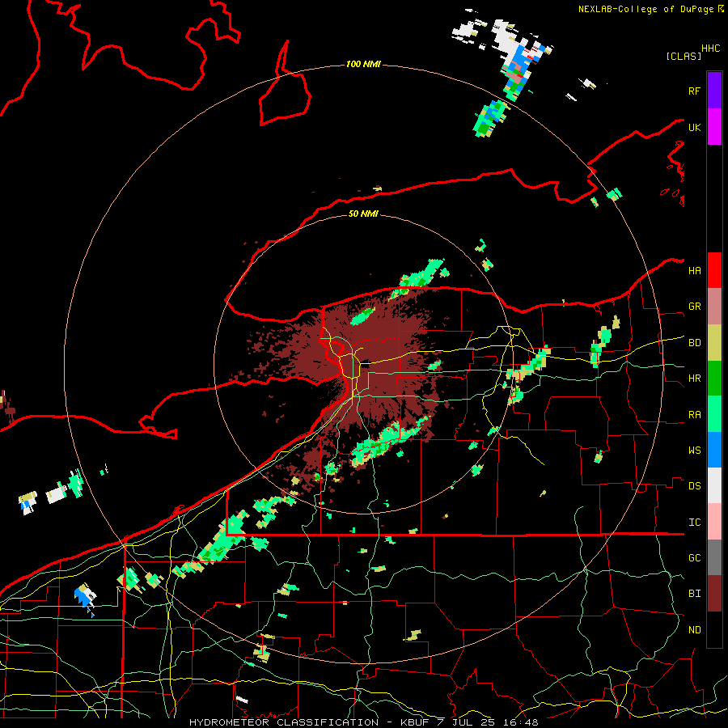Select the gray GC legend color swatch
This screenshot has width=728, height=728.
pyautogui.click(x=714, y=557)
